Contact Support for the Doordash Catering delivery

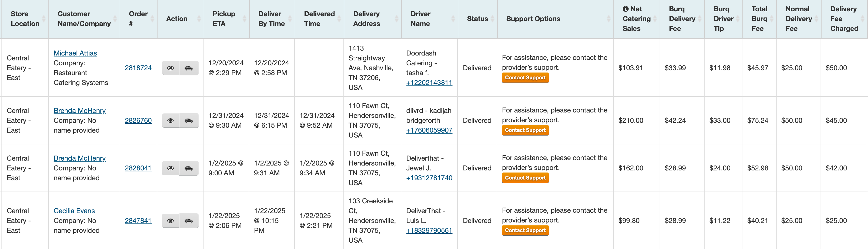point(525,78)
